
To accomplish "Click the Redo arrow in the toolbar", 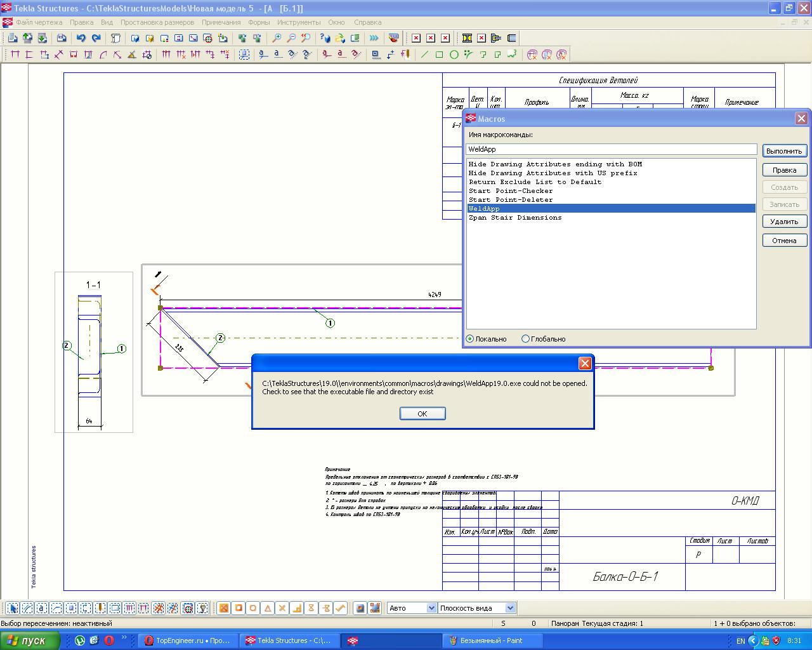I will (x=96, y=38).
